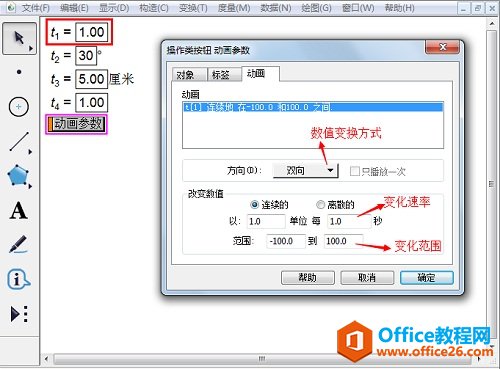
Task: Select parameter t1 value 1.00
Action: 92,32
